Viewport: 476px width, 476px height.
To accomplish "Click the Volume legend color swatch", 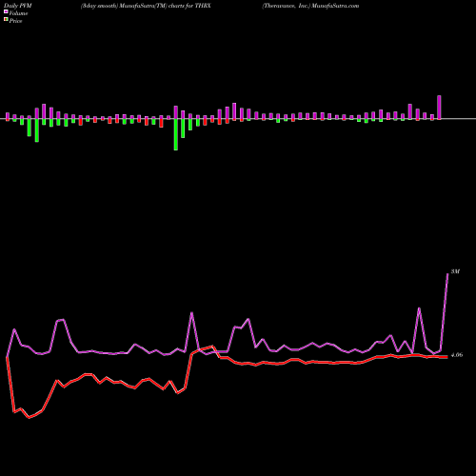I will (6, 11).
